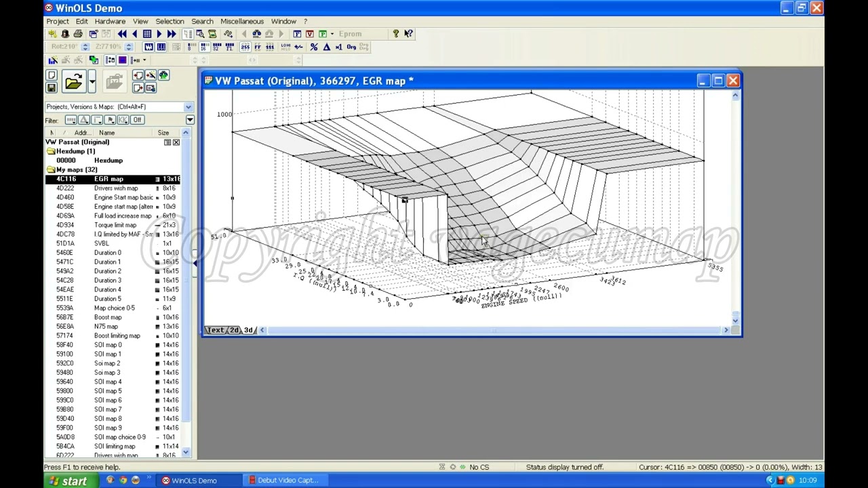Switch to the Text view tab
This screenshot has width=868, height=488.
[216, 330]
